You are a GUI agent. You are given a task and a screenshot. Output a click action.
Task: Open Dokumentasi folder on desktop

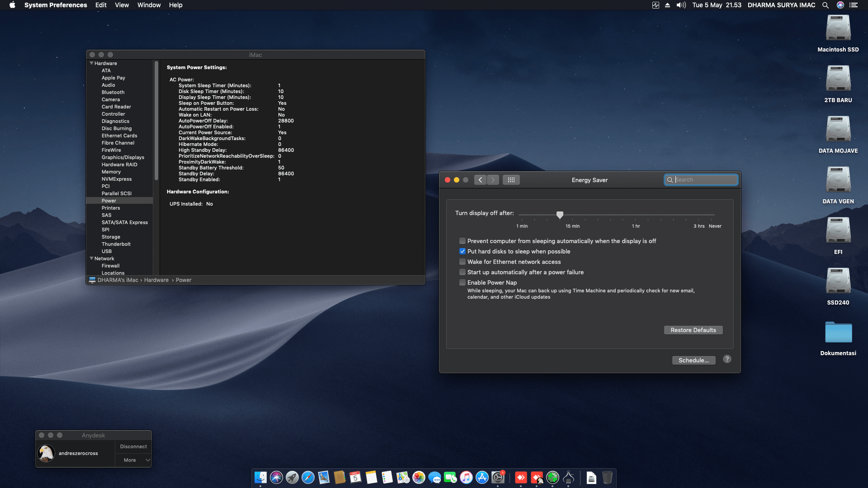[838, 332]
